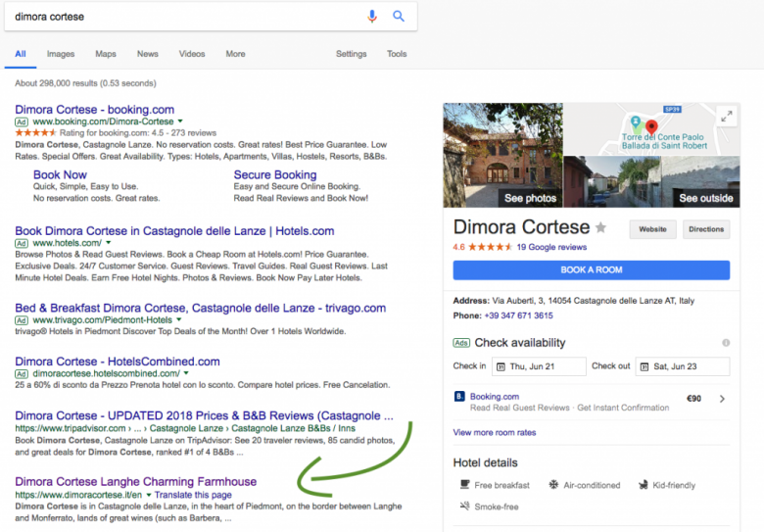The width and height of the screenshot is (764, 532).
Task: Open dropdown arrow next to www.hotels.com/
Action: click(x=108, y=243)
